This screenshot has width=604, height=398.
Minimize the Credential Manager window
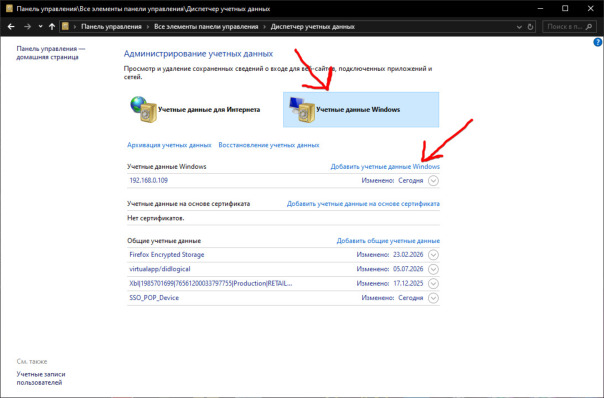coord(540,8)
